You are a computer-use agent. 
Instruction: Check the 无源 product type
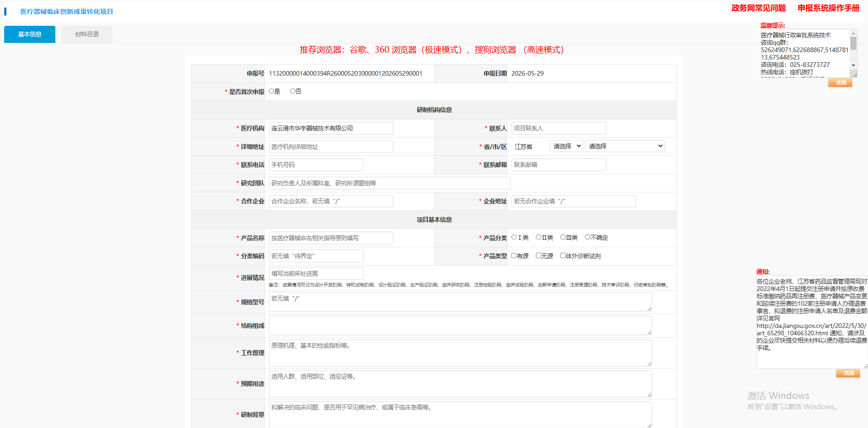539,256
